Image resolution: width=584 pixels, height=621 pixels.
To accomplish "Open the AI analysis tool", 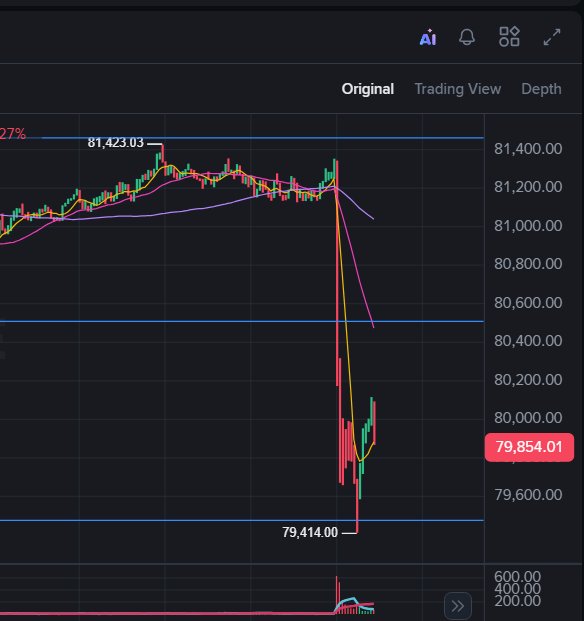I will [428, 38].
